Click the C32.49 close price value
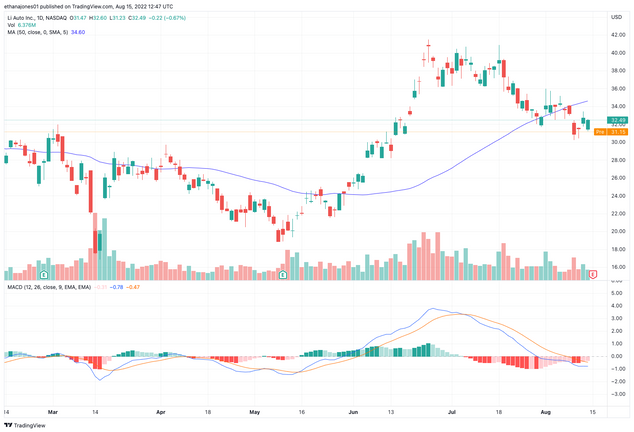 click(137, 18)
